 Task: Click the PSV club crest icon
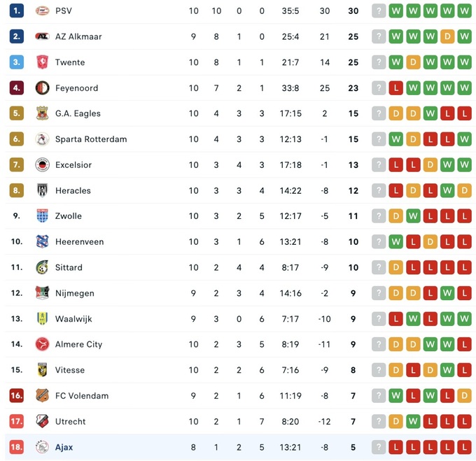pos(42,11)
